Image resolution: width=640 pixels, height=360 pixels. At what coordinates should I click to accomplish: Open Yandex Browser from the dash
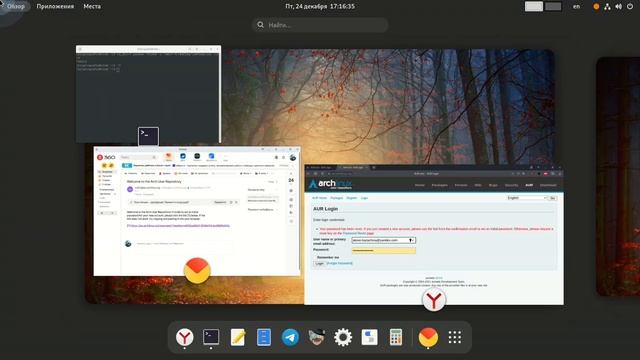[x=184, y=337]
